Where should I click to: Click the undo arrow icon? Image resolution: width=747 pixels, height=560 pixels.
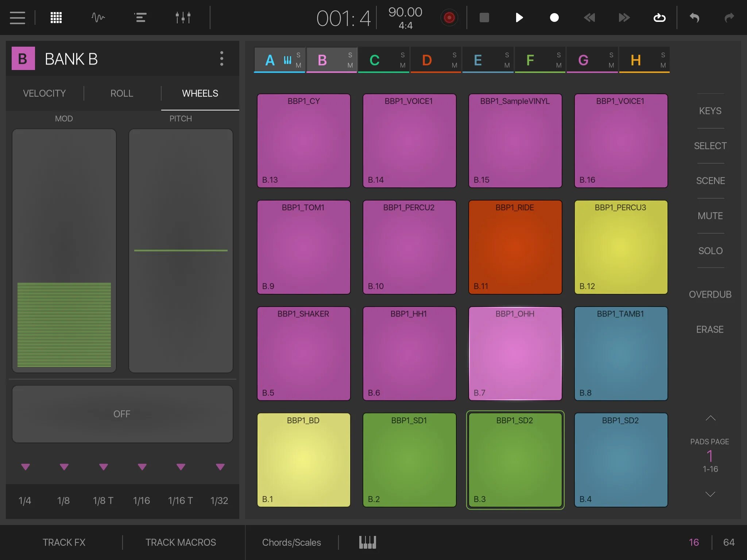tap(694, 17)
